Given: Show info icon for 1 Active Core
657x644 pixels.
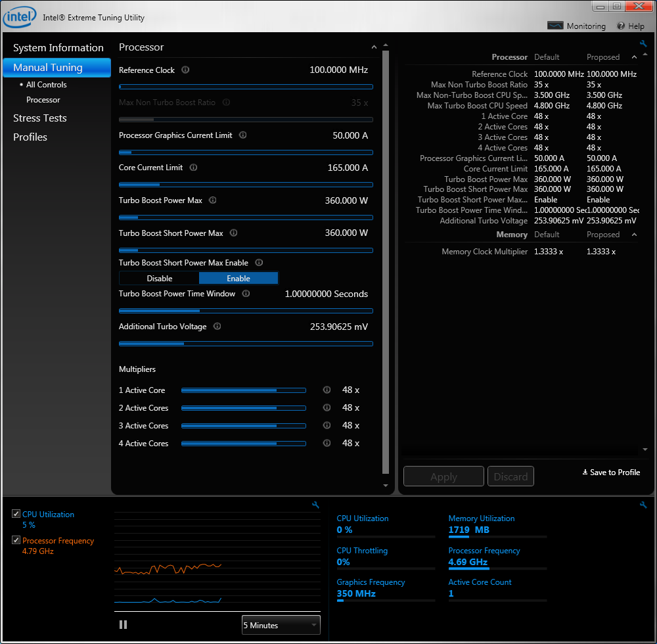Looking at the screenshot, I should pyautogui.click(x=327, y=390).
